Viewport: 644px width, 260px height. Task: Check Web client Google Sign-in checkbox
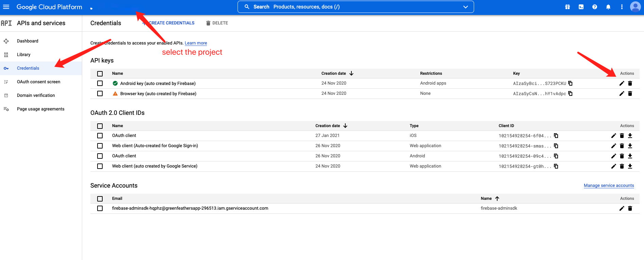point(100,146)
